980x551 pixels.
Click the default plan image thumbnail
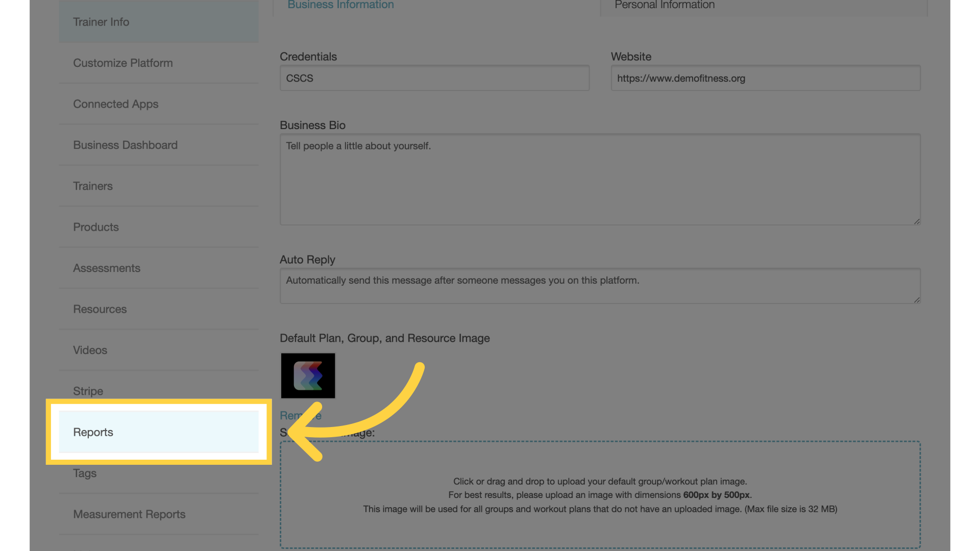[308, 375]
